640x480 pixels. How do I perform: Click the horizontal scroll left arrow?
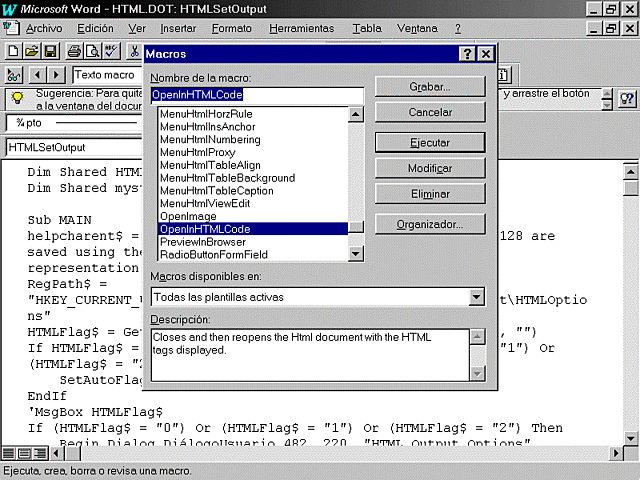coord(56,453)
